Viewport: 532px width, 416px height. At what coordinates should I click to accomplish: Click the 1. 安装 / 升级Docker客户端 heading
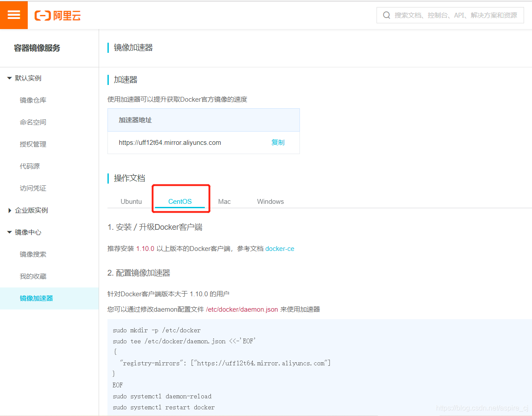155,228
